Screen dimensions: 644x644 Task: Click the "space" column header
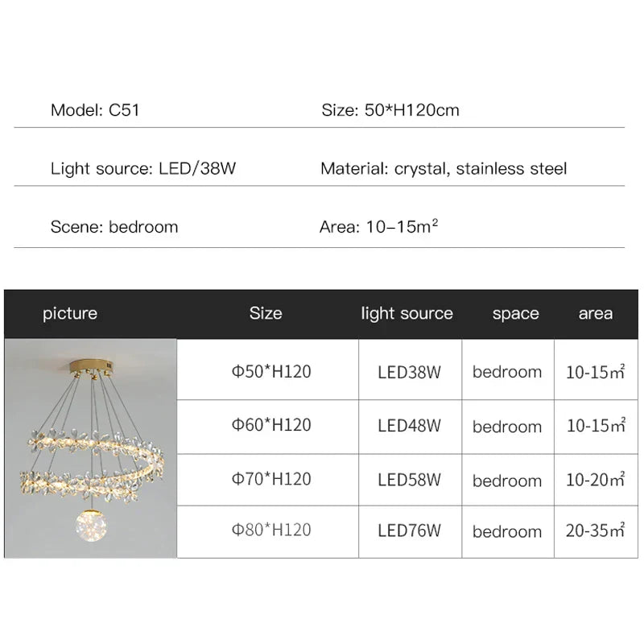pos(515,313)
